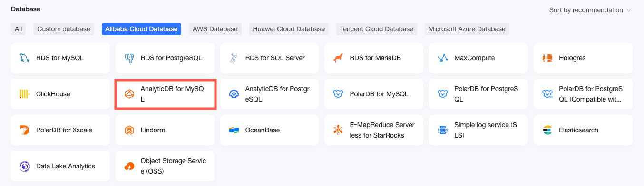644x186 pixels.
Task: Open the Huawei Cloud Database tab
Action: point(289,29)
